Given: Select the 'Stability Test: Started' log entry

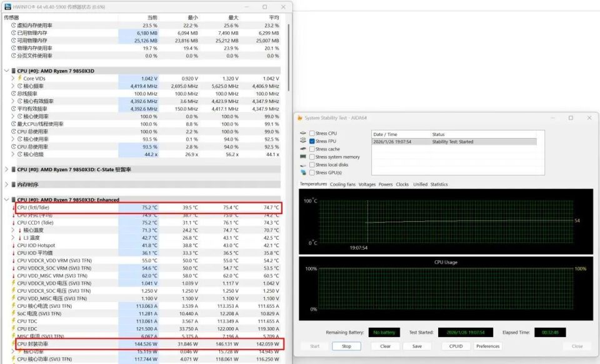Looking at the screenshot, I should 454,142.
